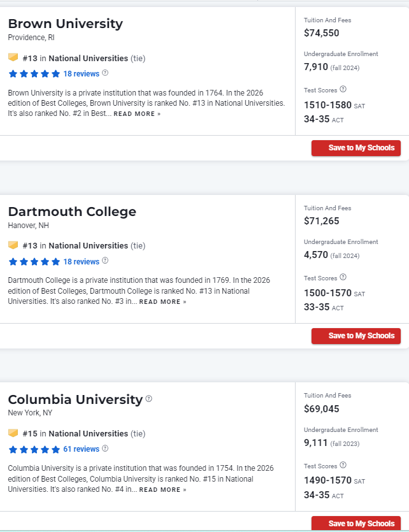Click the info icon beside Dartmouth's 18 reviews
The width and height of the screenshot is (409, 532).
106,261
